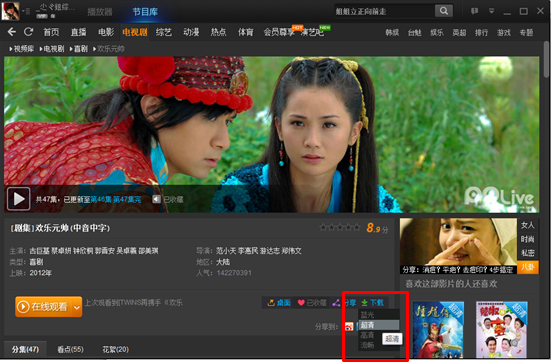Open the face-mask promo thumbnail
Screen dimensions: 551x362
click(x=458, y=246)
